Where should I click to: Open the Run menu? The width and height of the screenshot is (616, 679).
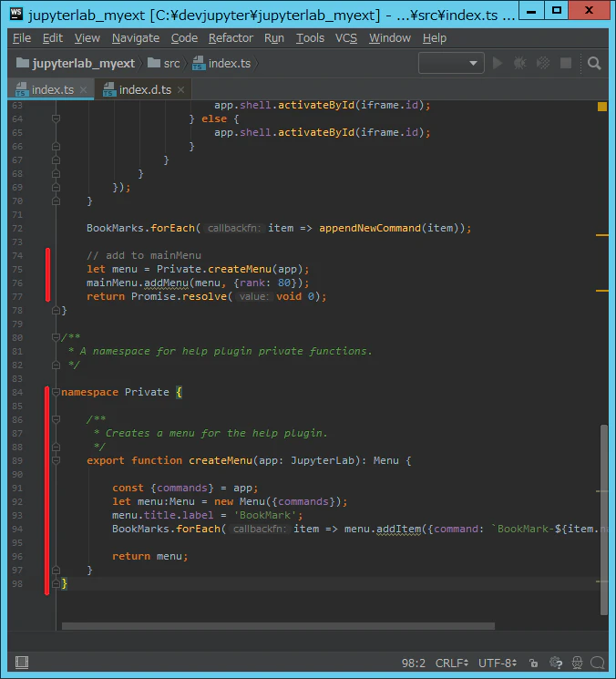click(274, 38)
